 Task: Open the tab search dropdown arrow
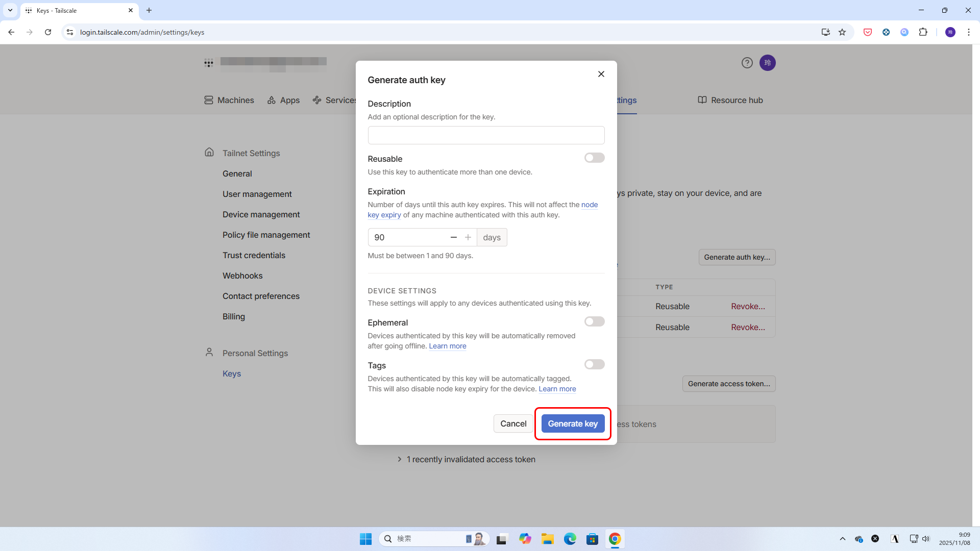[x=10, y=10]
